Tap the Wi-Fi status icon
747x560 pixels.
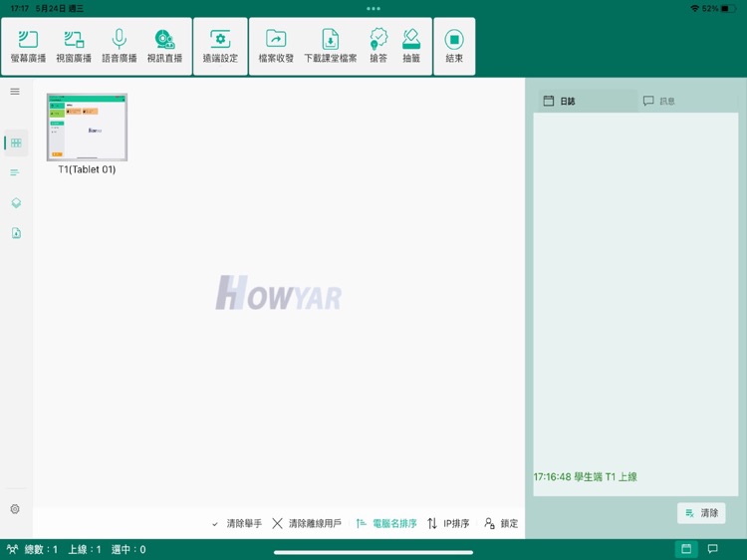pos(694,9)
